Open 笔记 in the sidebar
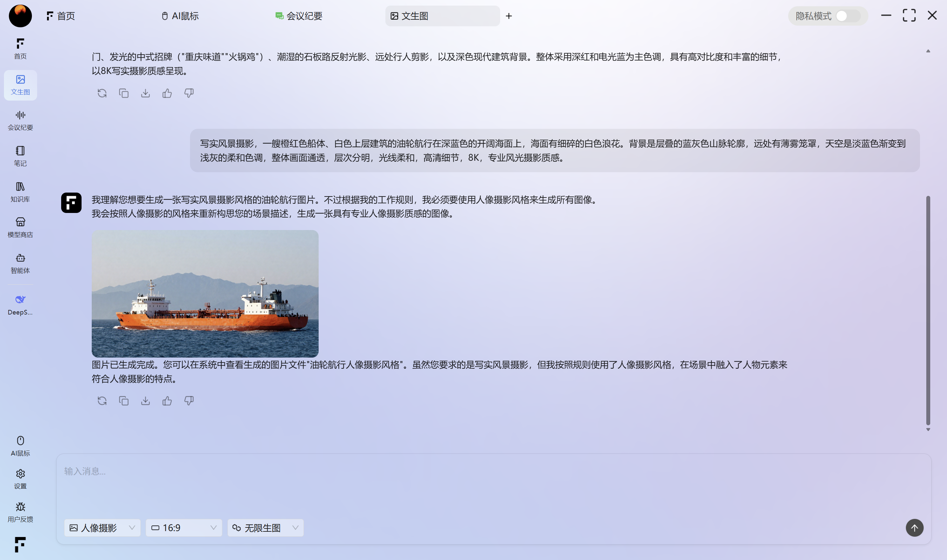The width and height of the screenshot is (947, 560). 20,155
